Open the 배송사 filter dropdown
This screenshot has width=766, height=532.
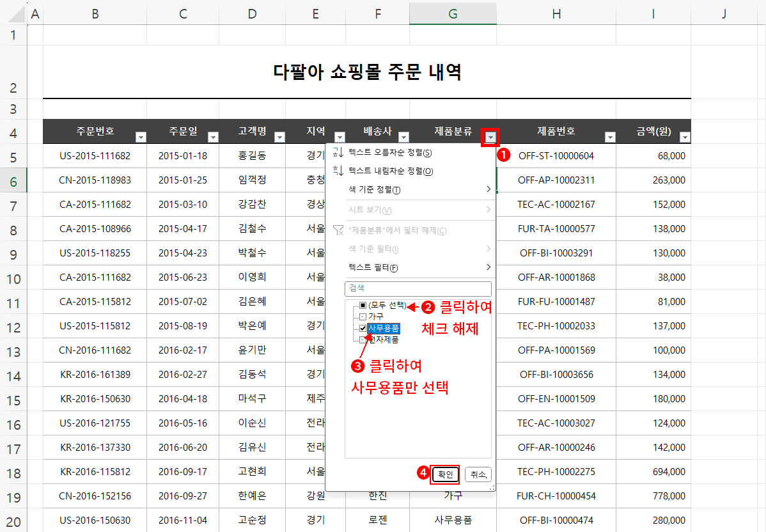point(403,137)
